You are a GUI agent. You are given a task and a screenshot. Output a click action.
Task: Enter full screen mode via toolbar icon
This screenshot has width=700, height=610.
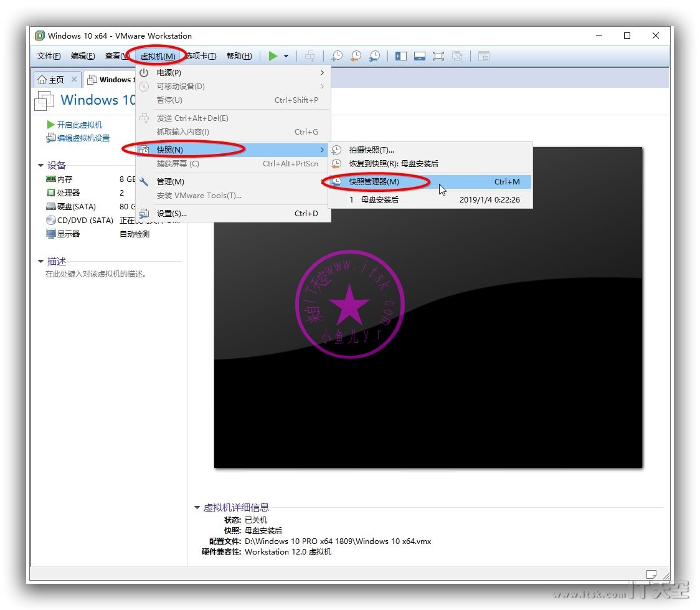coord(438,56)
